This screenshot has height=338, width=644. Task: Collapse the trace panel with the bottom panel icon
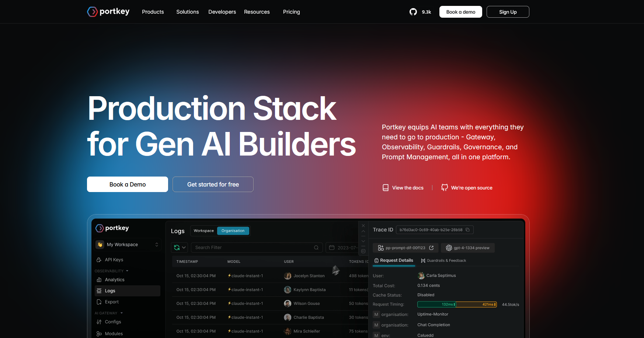point(363,251)
